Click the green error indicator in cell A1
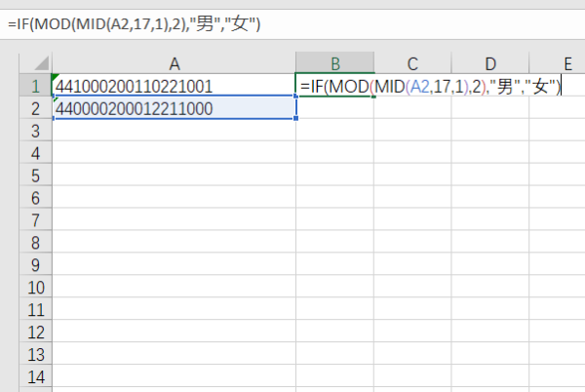The height and width of the screenshot is (392, 585). tap(56, 78)
